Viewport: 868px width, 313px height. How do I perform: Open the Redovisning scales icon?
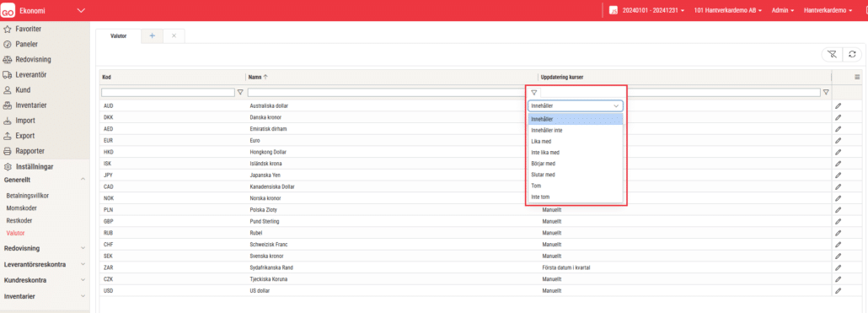[8, 59]
